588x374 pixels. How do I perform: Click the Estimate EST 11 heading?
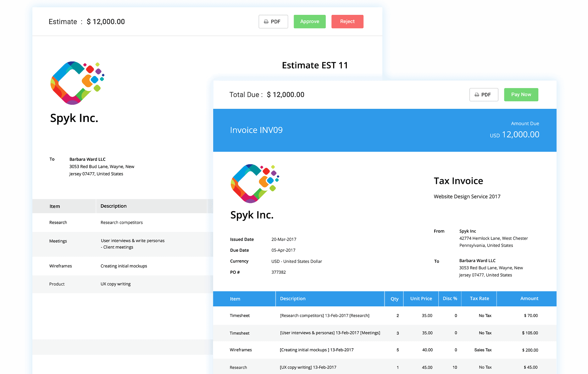tap(315, 65)
